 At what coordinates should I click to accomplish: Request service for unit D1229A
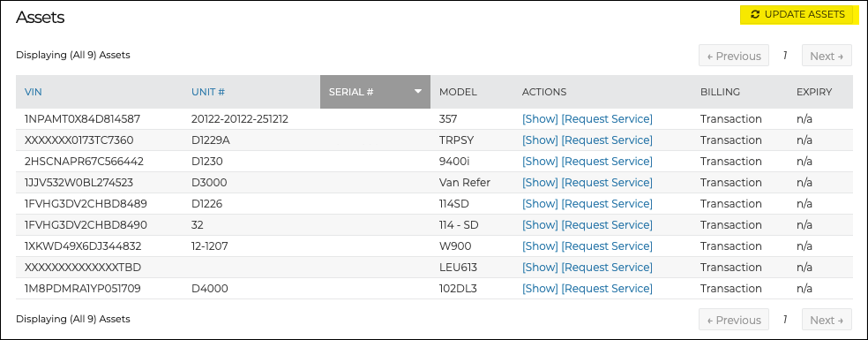tap(607, 140)
